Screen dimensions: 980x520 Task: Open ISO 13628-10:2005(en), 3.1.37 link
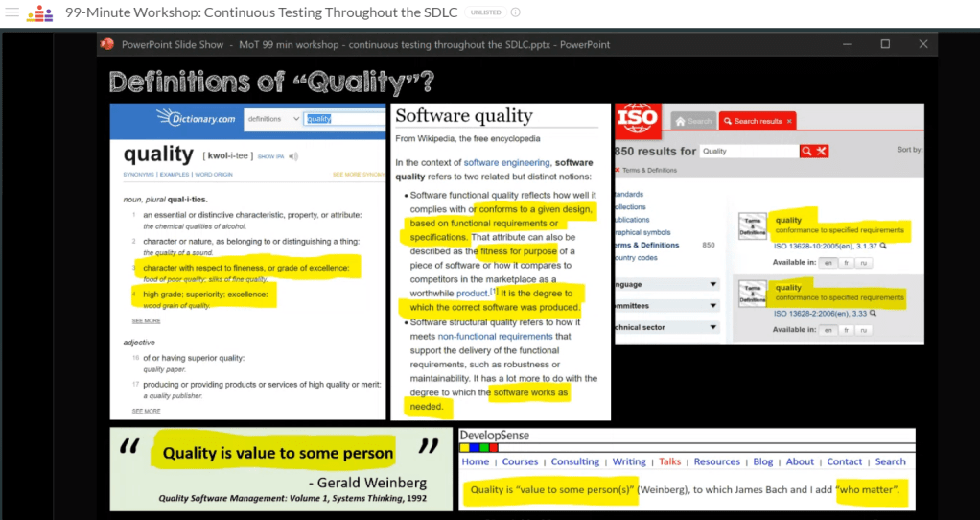tap(825, 247)
